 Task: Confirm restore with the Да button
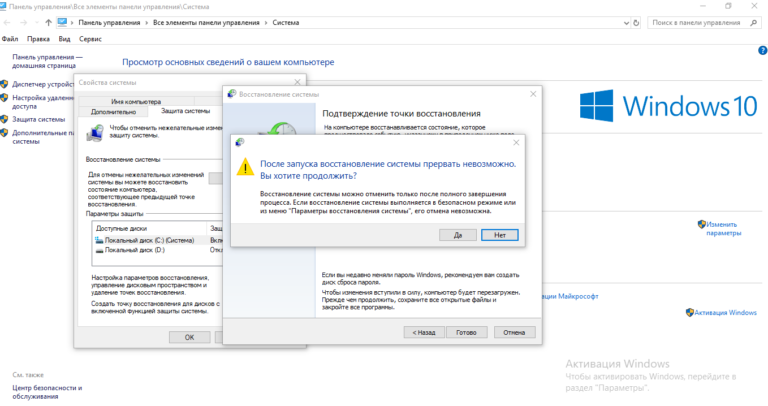(x=457, y=234)
